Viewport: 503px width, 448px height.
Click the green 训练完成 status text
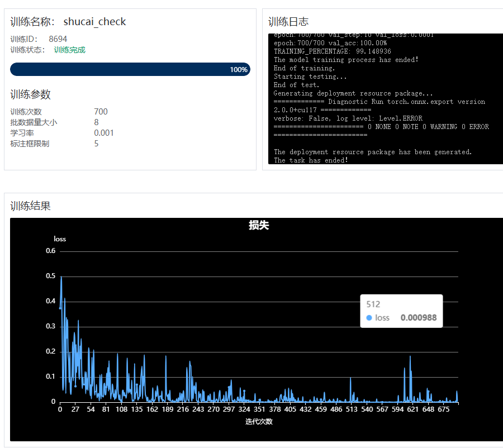tap(70, 50)
